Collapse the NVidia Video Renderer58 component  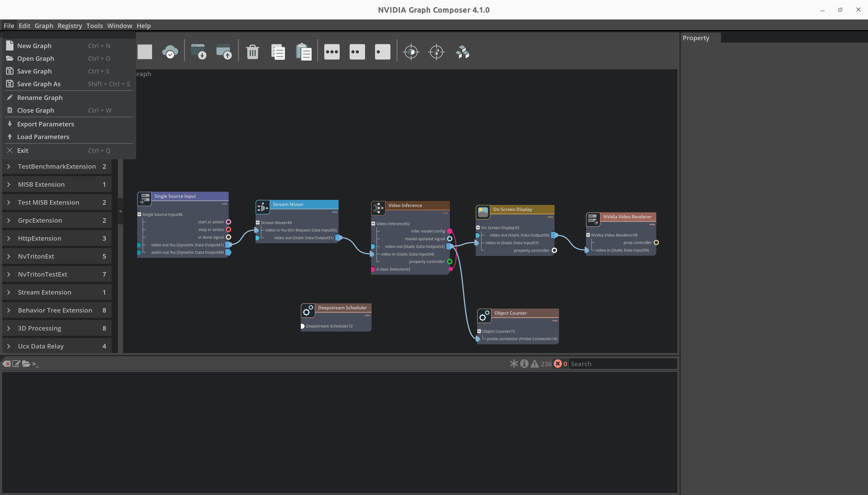588,235
